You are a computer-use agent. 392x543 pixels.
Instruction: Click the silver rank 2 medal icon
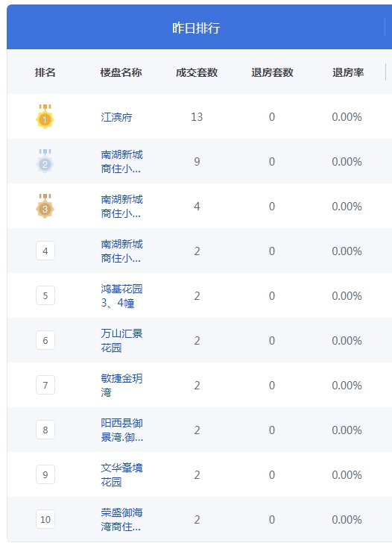(x=45, y=161)
